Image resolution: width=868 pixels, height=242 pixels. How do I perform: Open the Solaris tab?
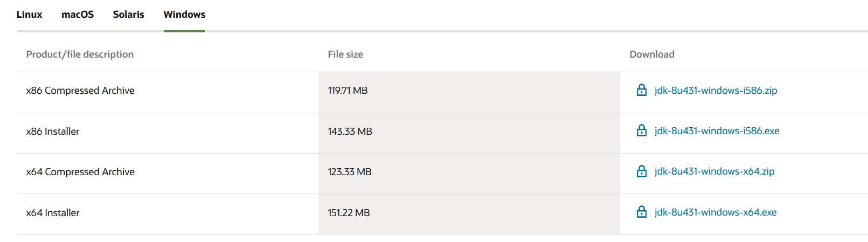tap(128, 15)
